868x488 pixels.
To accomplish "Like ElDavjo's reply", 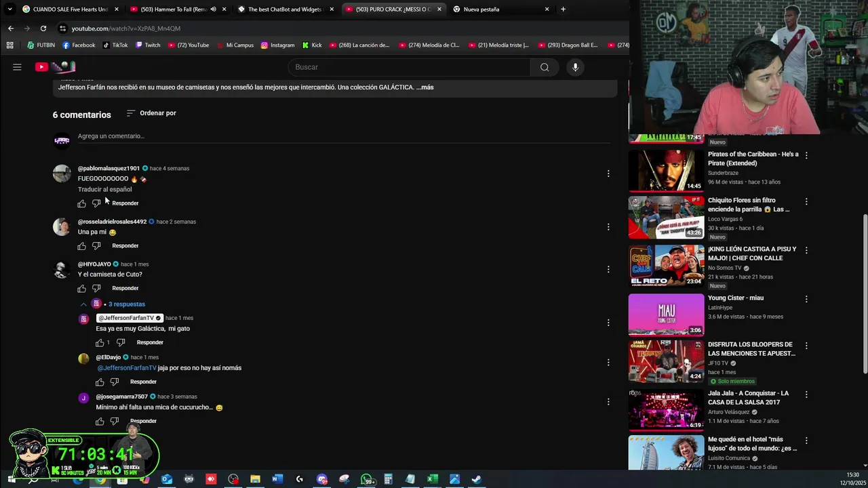I will [x=100, y=382].
